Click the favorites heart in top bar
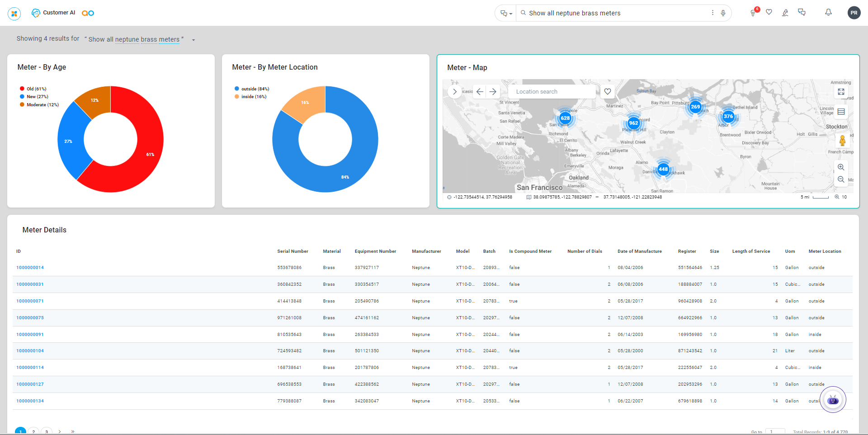The height and width of the screenshot is (435, 868). pos(769,12)
